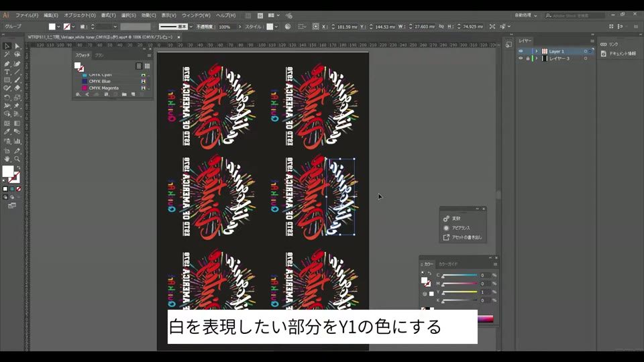This screenshot has height=362, width=644.
Task: Switch Swatches panel to list view
Action: coord(139,66)
